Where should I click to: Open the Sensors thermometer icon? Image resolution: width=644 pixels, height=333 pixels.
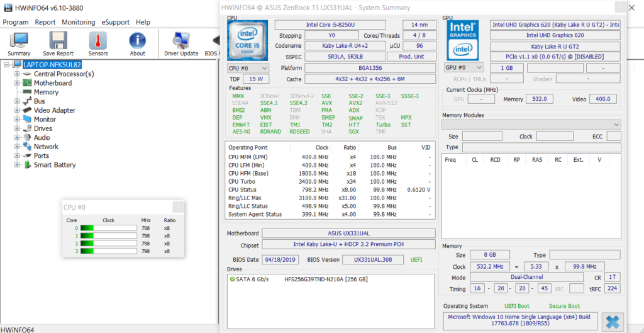click(98, 44)
